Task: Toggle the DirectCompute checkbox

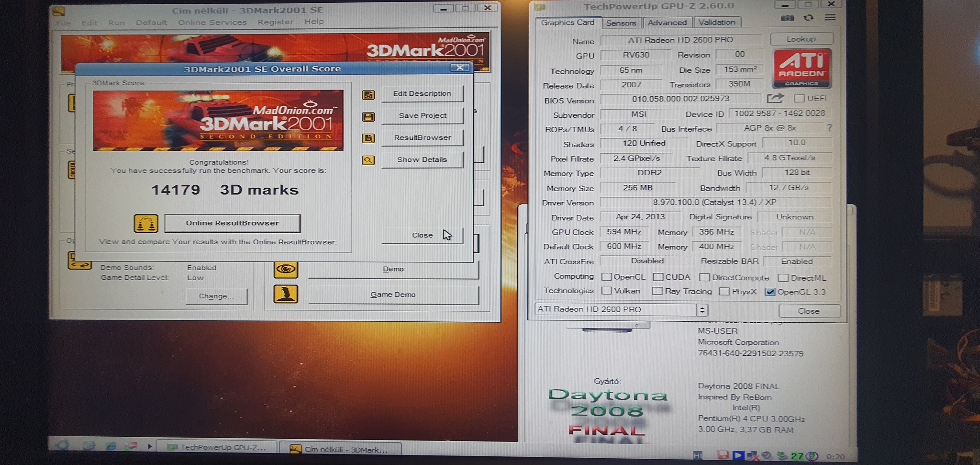Action: tap(704, 277)
